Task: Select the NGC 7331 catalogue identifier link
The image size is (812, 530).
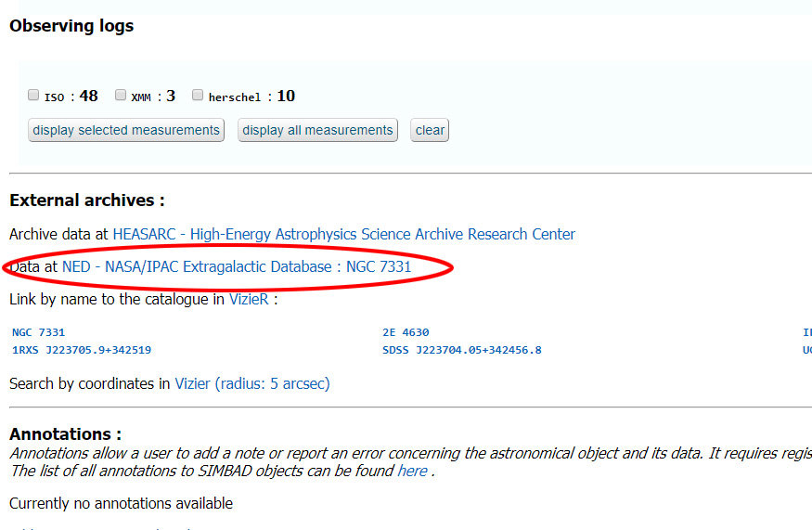Action: point(39,332)
